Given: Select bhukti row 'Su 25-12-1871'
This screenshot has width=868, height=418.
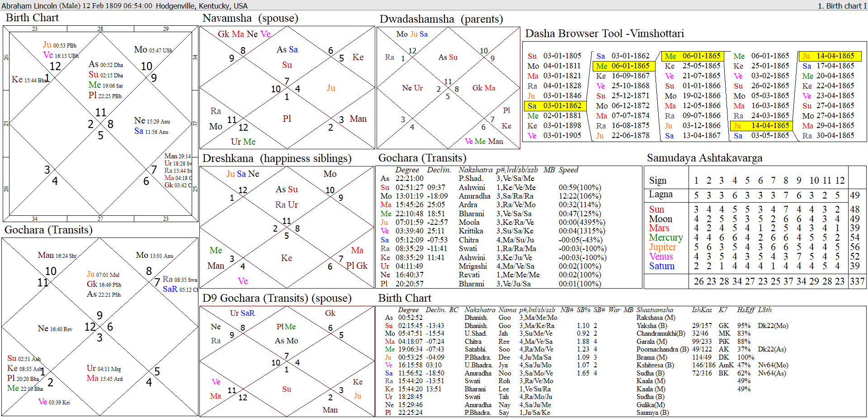Looking at the screenshot, I should pyautogui.click(x=623, y=96).
